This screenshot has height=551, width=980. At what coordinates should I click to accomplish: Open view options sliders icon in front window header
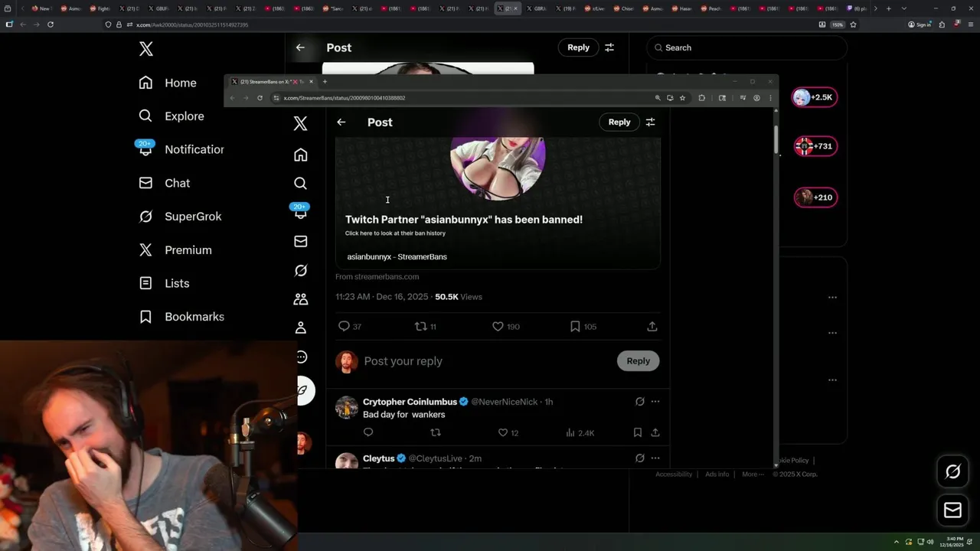pos(651,122)
